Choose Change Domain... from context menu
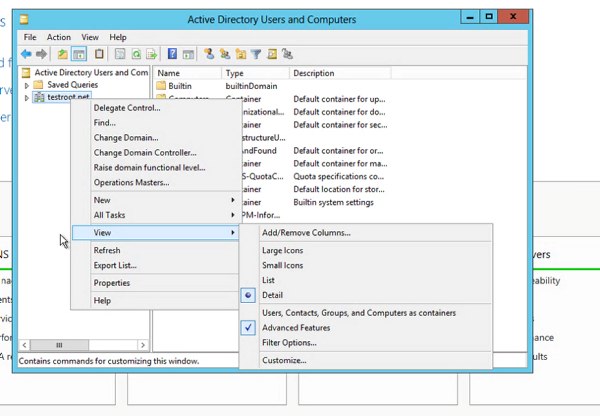600x416 pixels. [x=155, y=138]
